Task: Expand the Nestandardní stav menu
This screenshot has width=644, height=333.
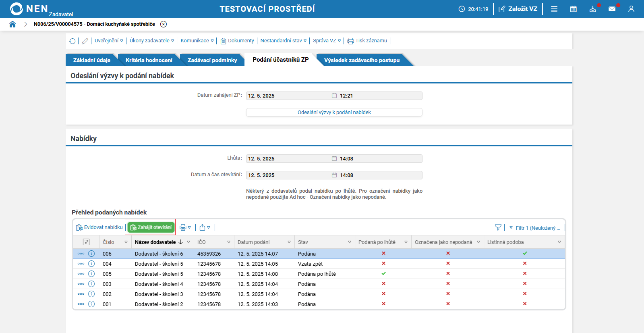Action: click(284, 41)
